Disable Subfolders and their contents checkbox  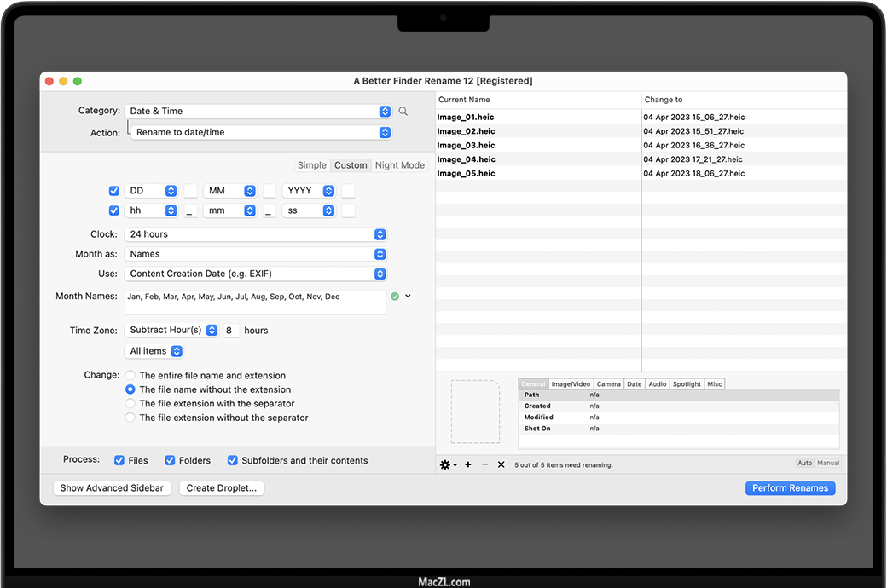point(233,460)
